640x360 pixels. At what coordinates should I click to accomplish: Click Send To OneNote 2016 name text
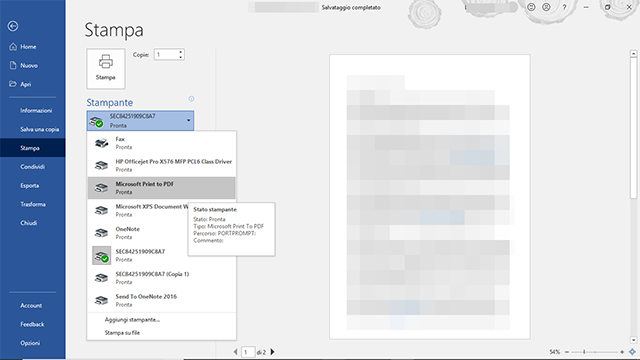pyautogui.click(x=146, y=297)
